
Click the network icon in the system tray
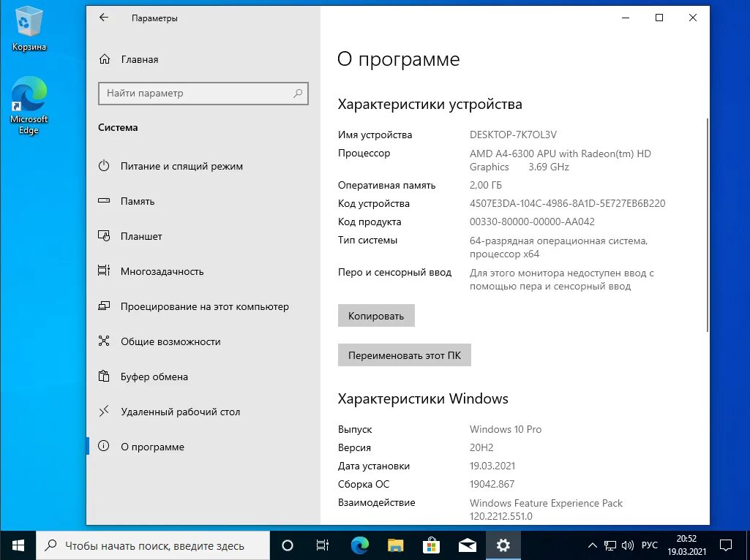610,545
